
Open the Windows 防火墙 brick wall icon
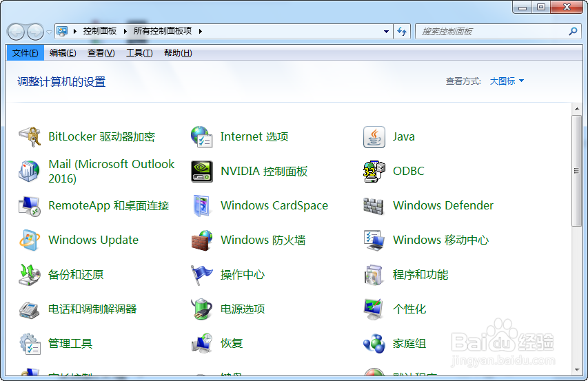point(202,240)
